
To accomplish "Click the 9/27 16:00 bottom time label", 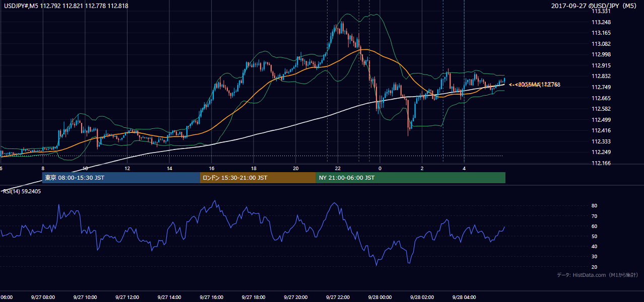I will coord(211,297).
